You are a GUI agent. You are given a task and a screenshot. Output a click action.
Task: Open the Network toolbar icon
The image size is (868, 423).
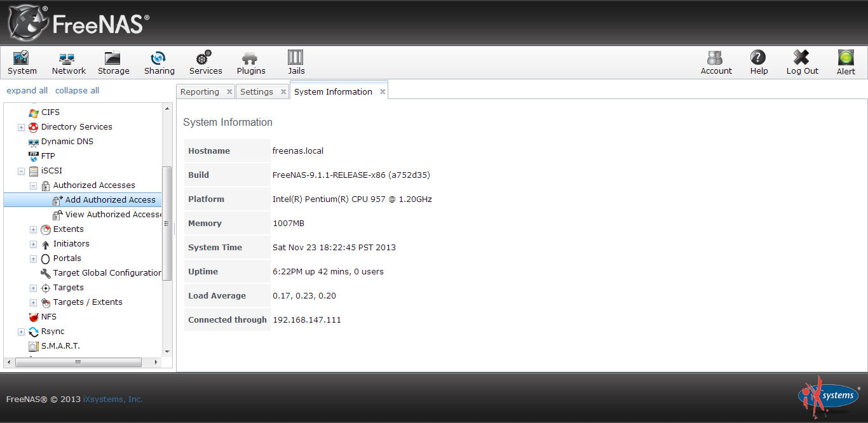[x=67, y=58]
